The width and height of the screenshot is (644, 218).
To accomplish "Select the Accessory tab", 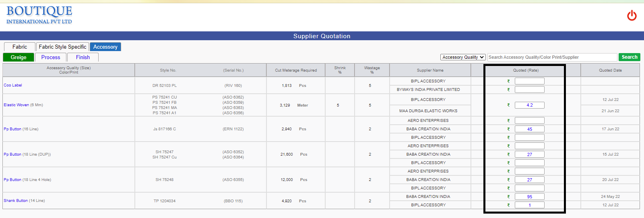I will (105, 47).
